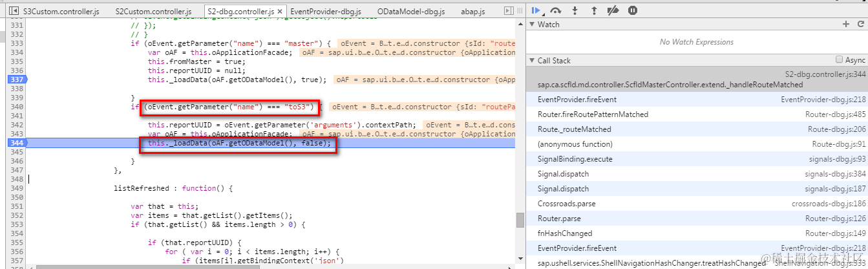Open the signals-dbg.js:93 source link
Viewport: 868px width, 269px height.
(837, 159)
